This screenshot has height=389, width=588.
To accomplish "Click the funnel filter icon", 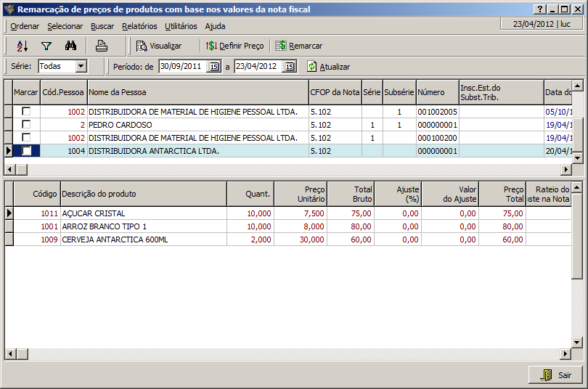I will [x=46, y=46].
